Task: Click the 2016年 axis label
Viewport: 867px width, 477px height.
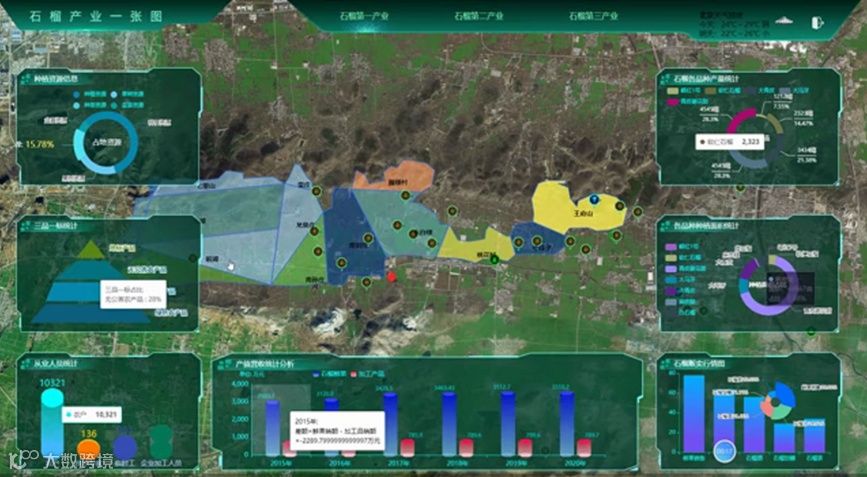Action: pyautogui.click(x=338, y=463)
